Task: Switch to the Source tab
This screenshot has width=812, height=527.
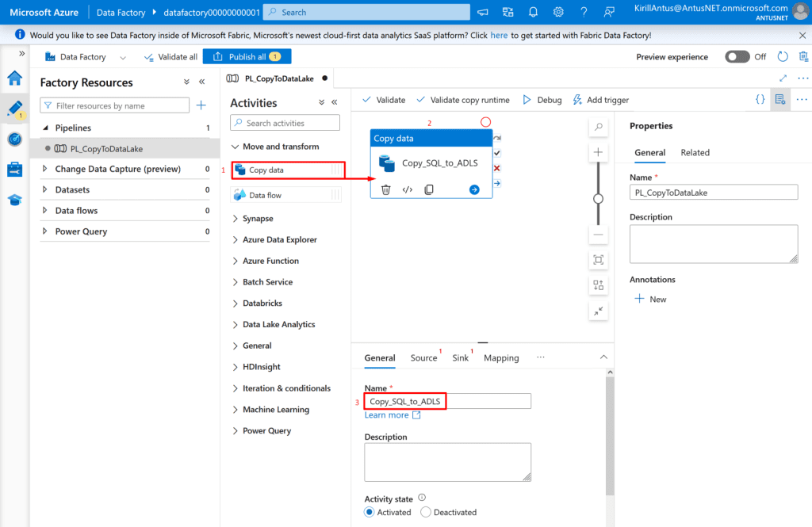Action: pos(423,358)
